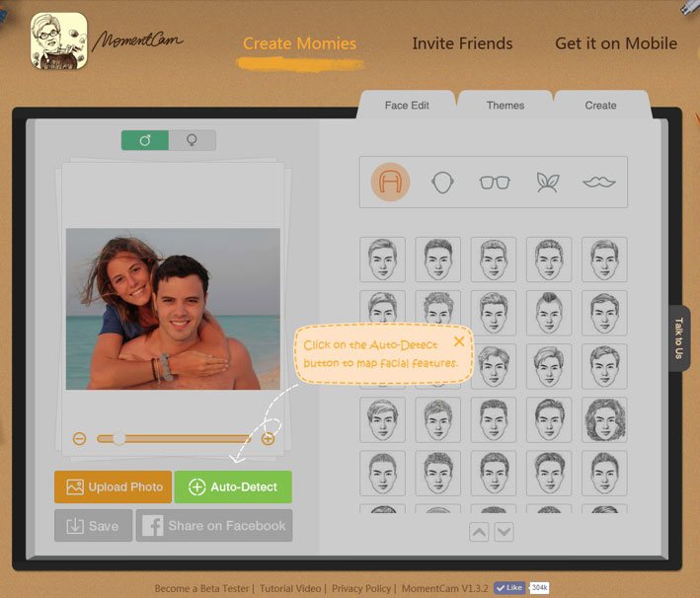Click the Save button
Image resolution: width=700 pixels, height=598 pixels.
94,526
